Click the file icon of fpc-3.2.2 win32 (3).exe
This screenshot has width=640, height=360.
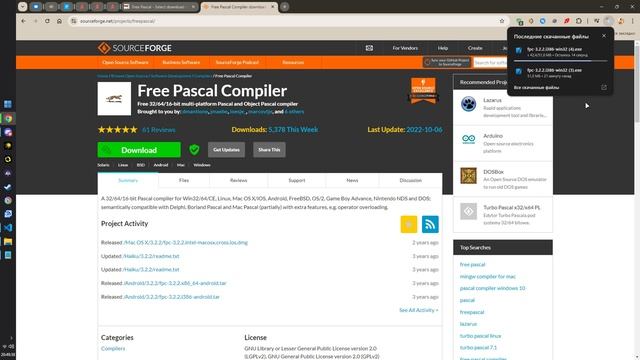pos(518,71)
